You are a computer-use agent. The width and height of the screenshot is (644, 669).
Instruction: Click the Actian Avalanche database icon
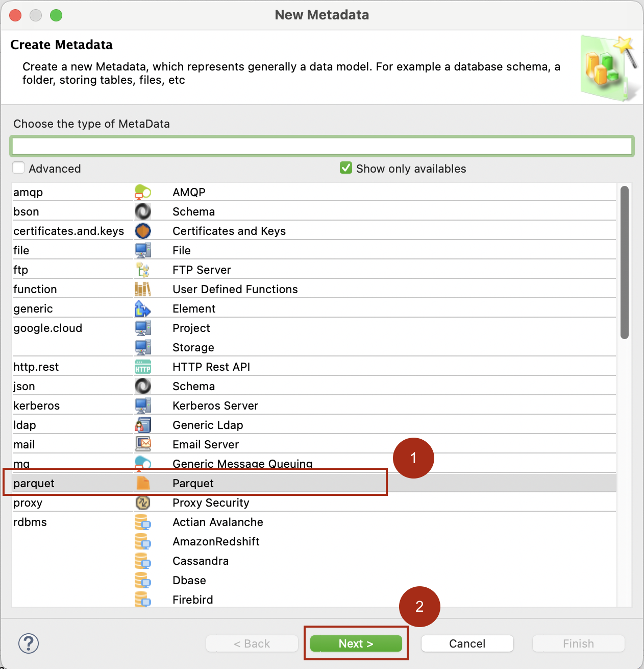pos(143,522)
